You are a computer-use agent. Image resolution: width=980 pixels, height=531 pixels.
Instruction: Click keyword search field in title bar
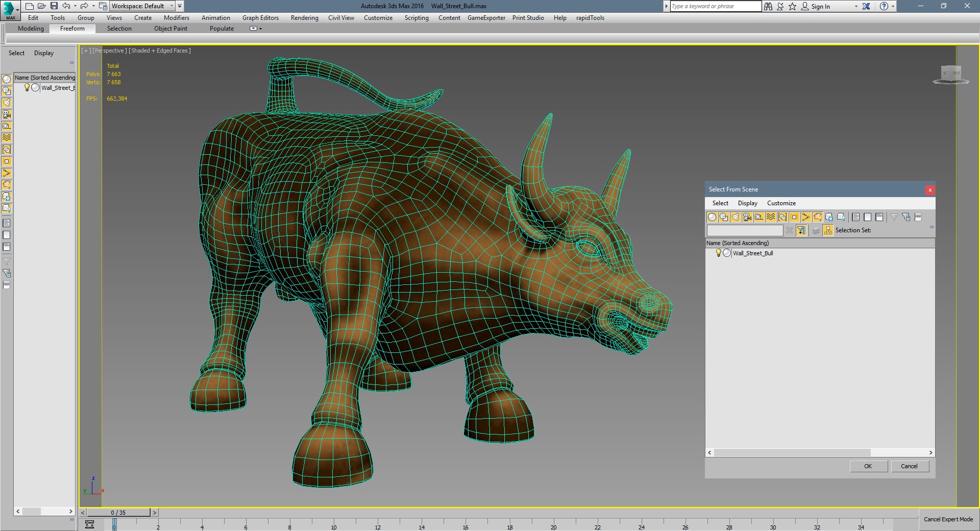click(x=716, y=6)
